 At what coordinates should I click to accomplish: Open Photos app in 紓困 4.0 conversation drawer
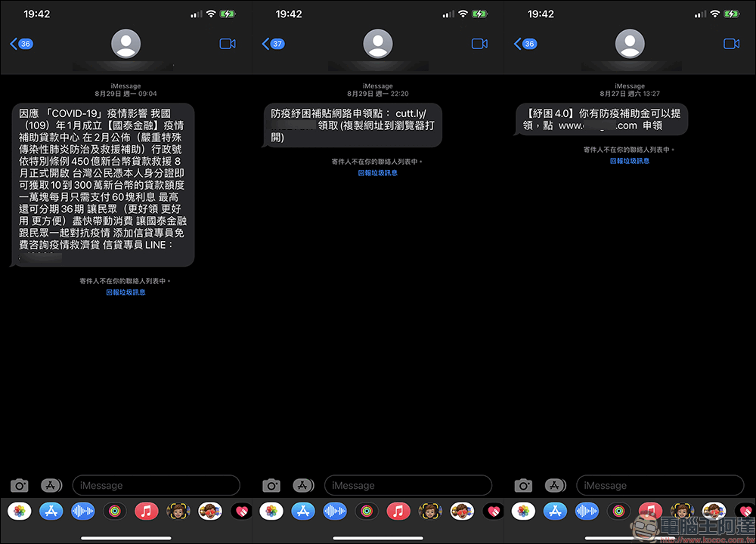pyautogui.click(x=523, y=511)
